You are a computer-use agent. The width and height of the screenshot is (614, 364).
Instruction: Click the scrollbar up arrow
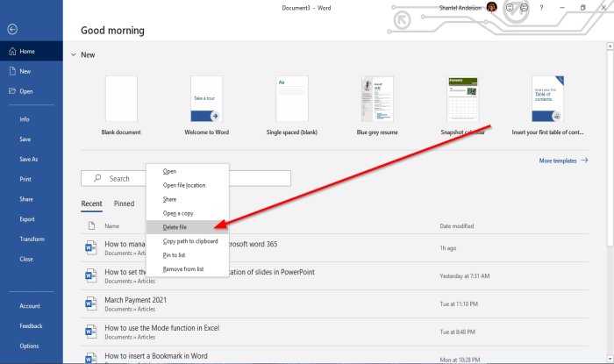(x=610, y=46)
